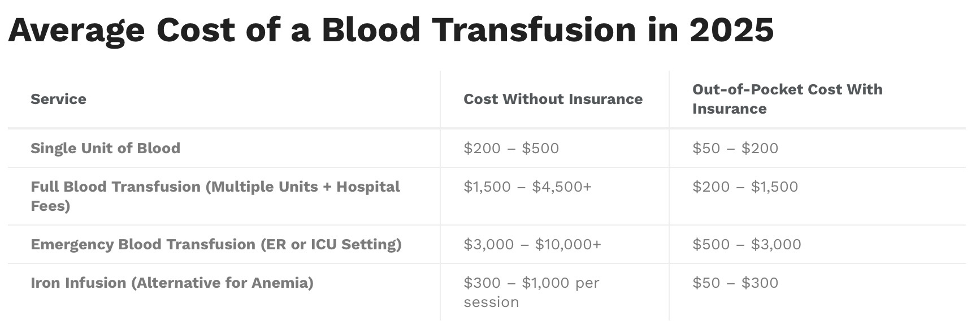Select the 'Iron Infusion' row label
This screenshot has width=980, height=333.
pyautogui.click(x=79, y=283)
